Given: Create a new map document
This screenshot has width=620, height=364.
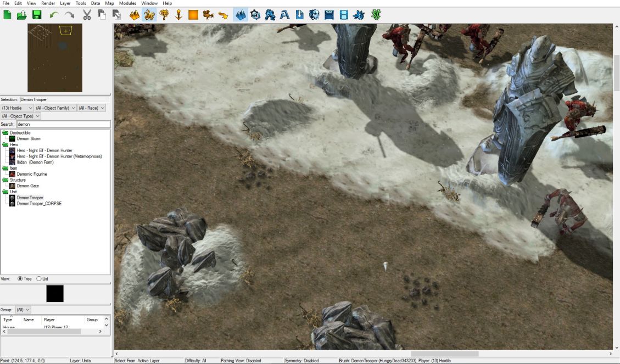Looking at the screenshot, I should tap(7, 15).
